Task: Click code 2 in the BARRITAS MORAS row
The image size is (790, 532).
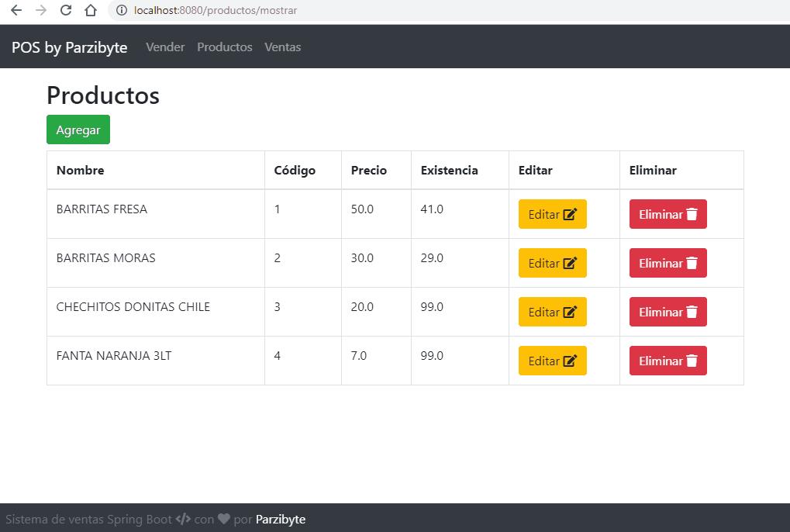Action: point(277,258)
